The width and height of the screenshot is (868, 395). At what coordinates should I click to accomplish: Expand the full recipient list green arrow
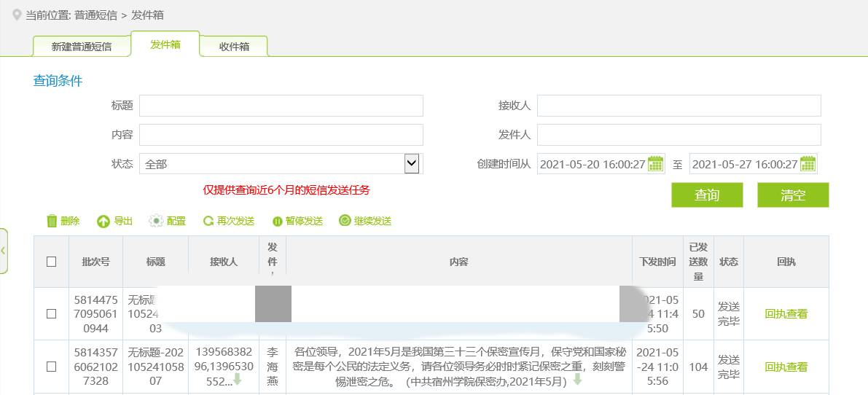coord(237,380)
